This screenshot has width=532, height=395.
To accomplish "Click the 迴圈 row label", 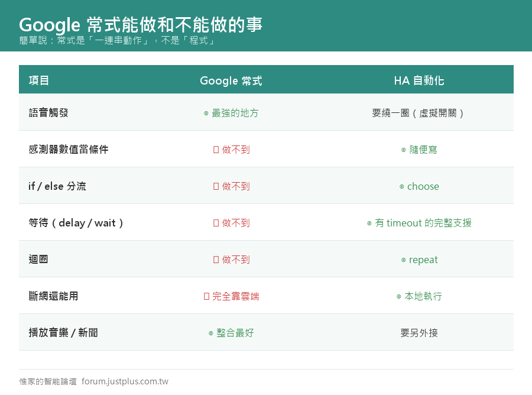I will pyautogui.click(x=38, y=259).
